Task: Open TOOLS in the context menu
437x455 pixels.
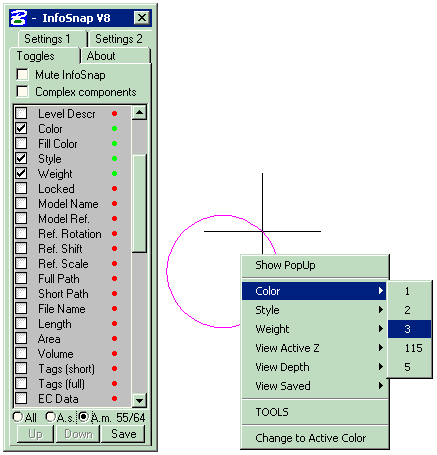Action: [315, 412]
